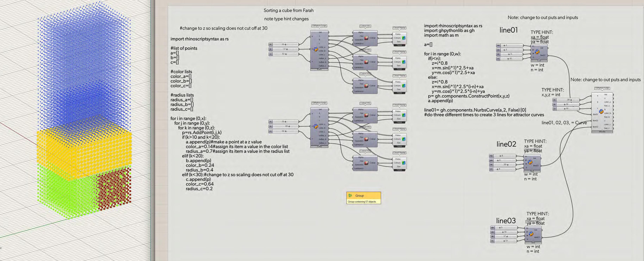
Task: Click Python icon on 73ms GhPython component
Action: coord(316,126)
